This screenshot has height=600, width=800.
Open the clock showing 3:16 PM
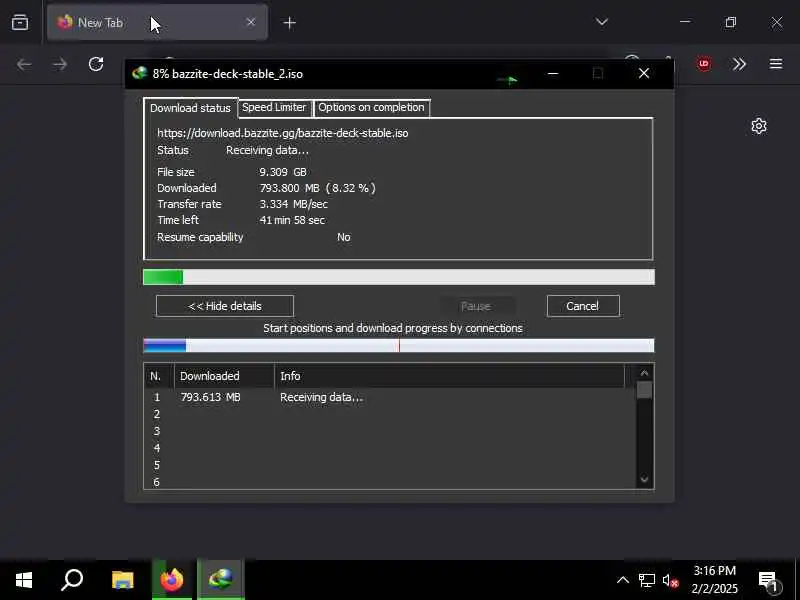pos(714,580)
